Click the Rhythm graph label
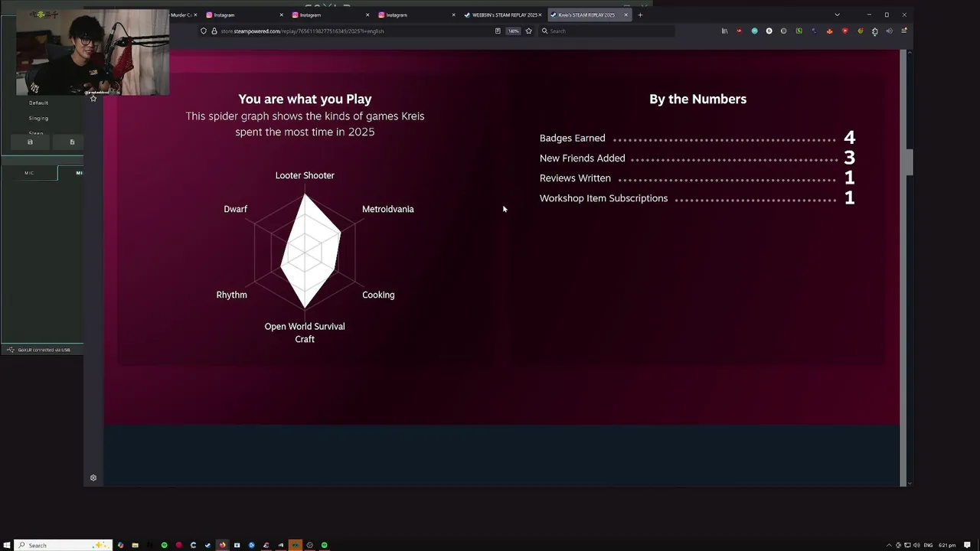The height and width of the screenshot is (551, 980). point(231,295)
